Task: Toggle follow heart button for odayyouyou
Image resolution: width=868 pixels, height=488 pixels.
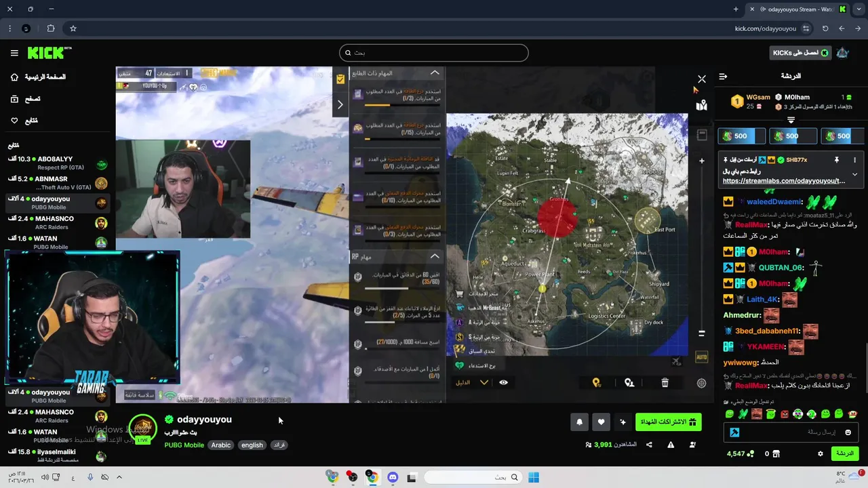Action: click(x=601, y=422)
